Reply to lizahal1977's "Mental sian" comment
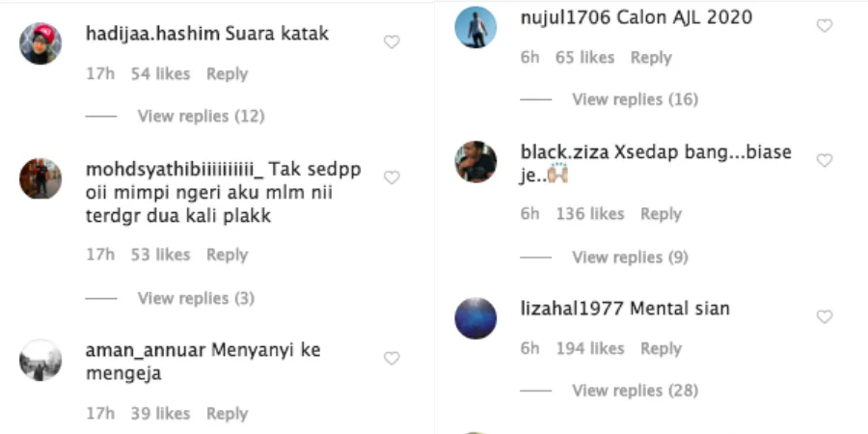 coord(661,349)
